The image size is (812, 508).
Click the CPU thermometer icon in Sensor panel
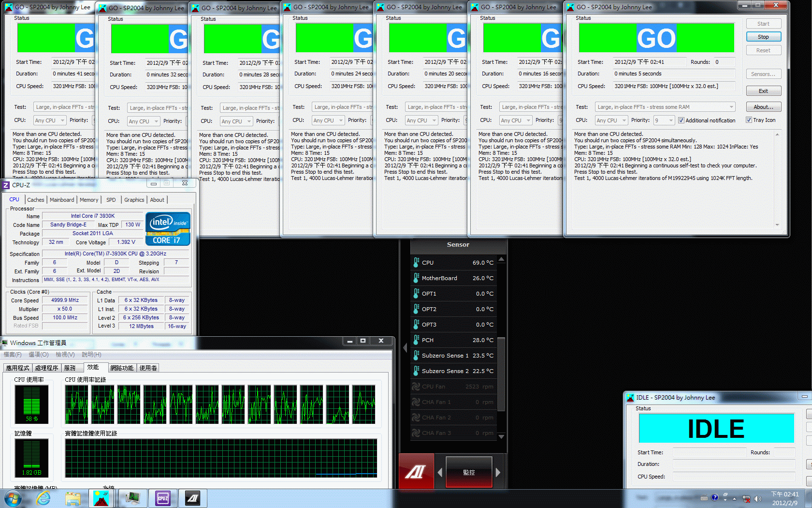click(416, 262)
